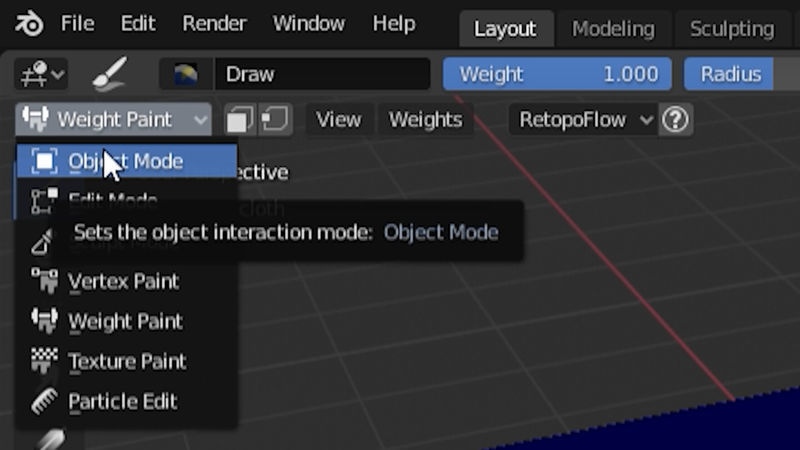Select Vertex Paint mode

[127, 281]
